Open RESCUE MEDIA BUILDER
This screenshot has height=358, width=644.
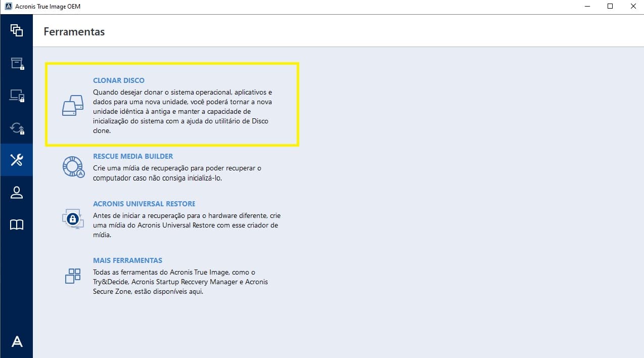[133, 156]
